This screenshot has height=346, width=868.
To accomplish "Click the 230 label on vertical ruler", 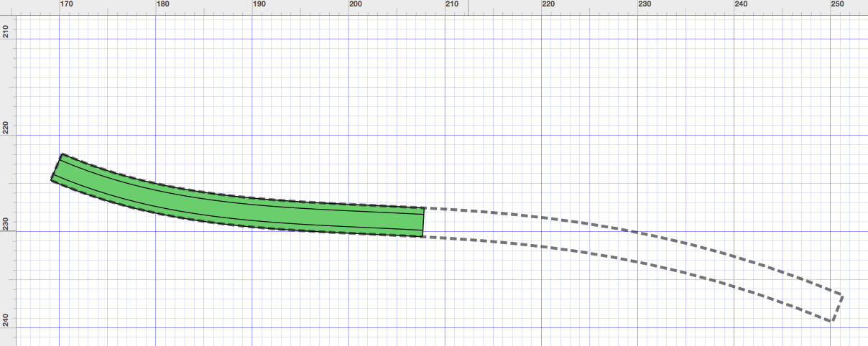I will coord(6,225).
